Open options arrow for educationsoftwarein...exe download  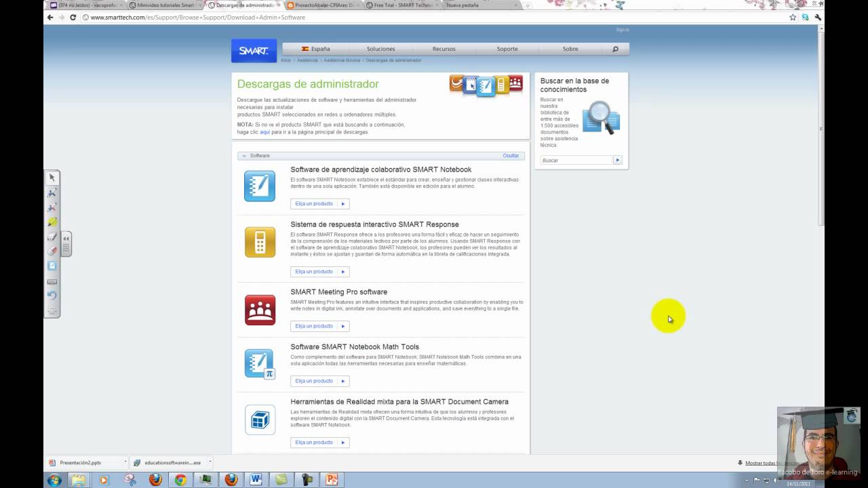coord(210,462)
